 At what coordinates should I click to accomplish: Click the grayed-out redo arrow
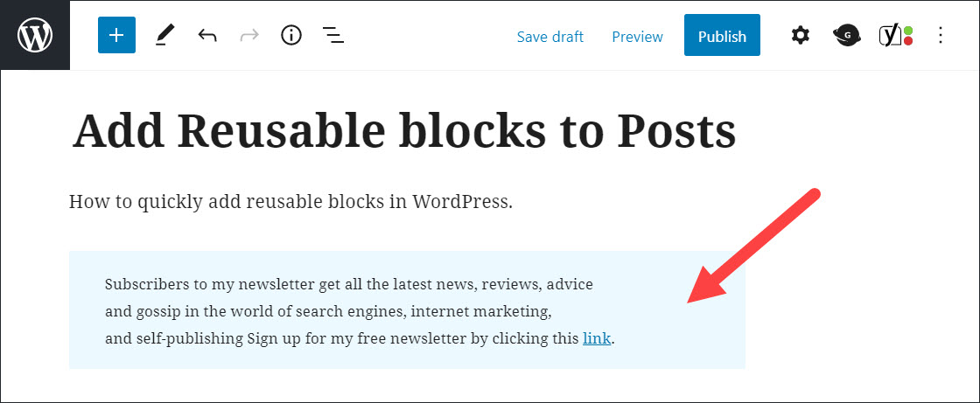click(249, 36)
